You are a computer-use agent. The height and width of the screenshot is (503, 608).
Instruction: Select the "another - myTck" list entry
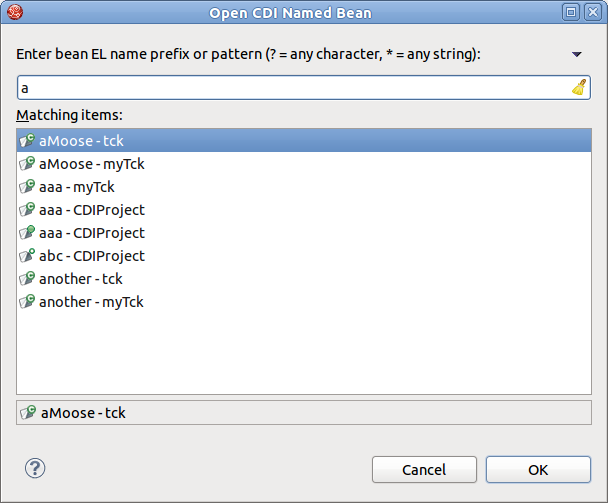click(91, 302)
